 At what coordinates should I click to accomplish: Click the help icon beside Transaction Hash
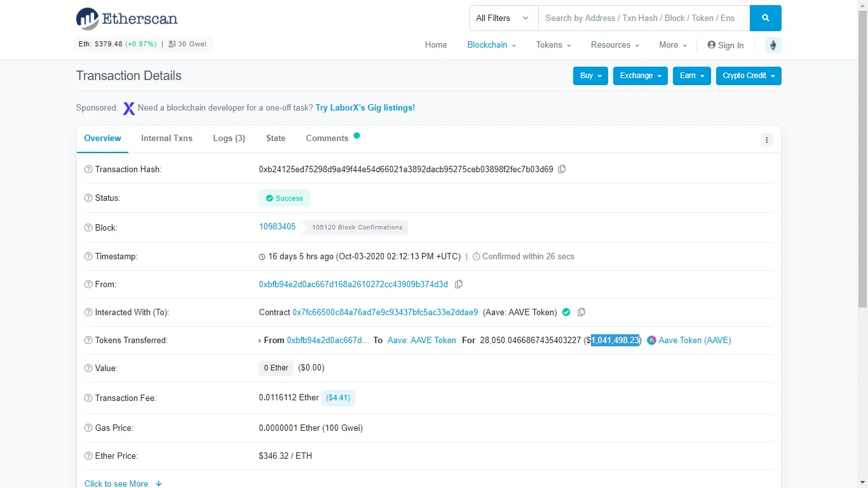(88, 170)
